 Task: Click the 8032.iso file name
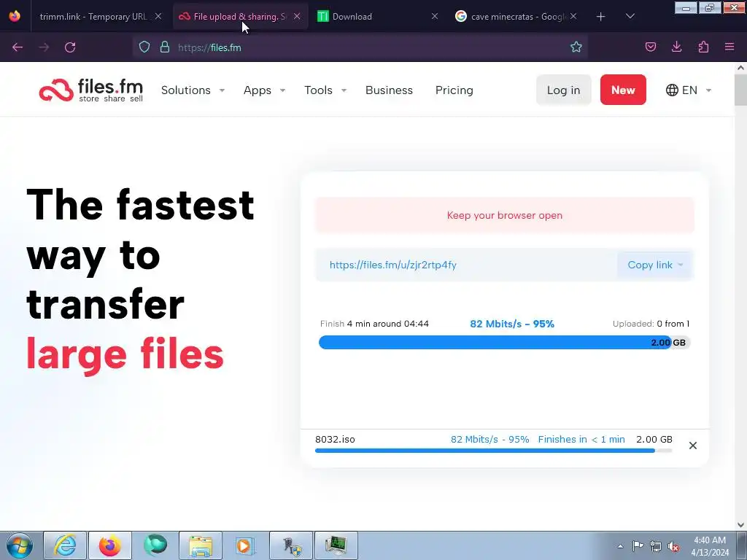(335, 439)
